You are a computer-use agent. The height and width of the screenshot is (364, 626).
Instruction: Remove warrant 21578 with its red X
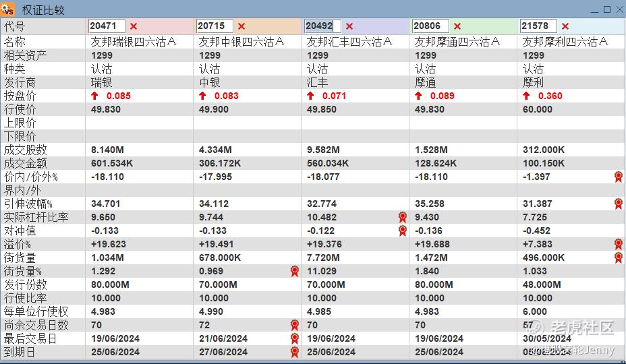pos(565,26)
